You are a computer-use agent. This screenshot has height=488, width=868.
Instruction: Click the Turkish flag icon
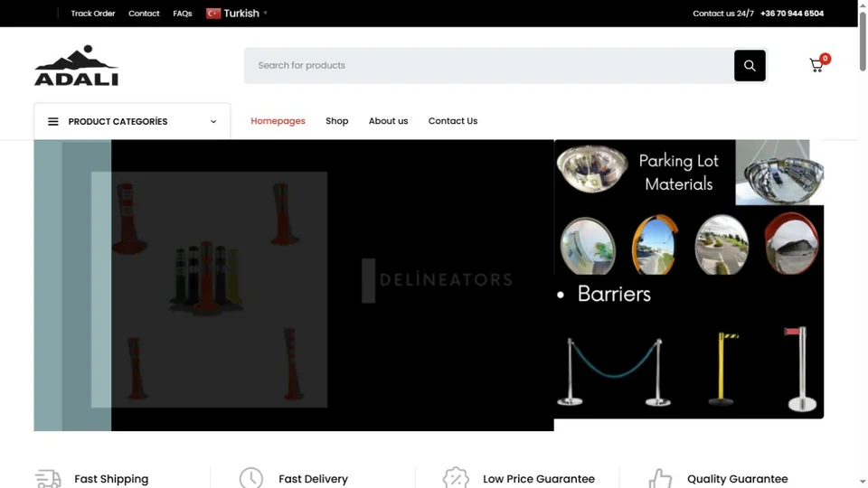pos(213,14)
